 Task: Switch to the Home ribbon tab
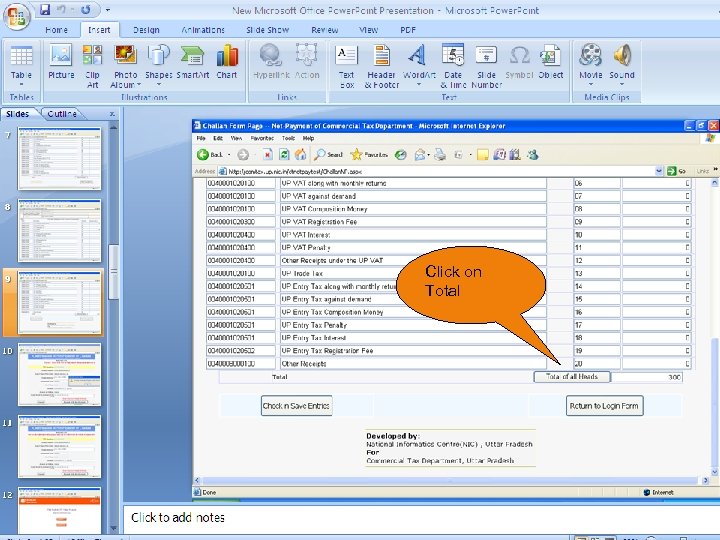coord(56,30)
